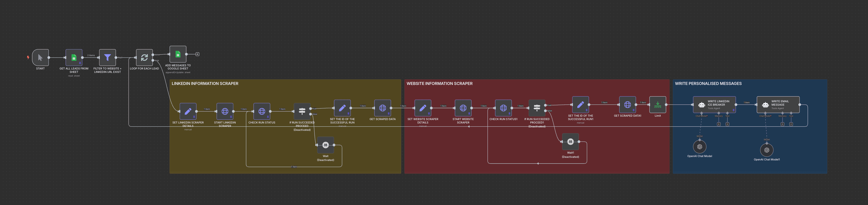Click plus button after ADD MESSAGES node
The image size is (868, 205).
(x=197, y=54)
